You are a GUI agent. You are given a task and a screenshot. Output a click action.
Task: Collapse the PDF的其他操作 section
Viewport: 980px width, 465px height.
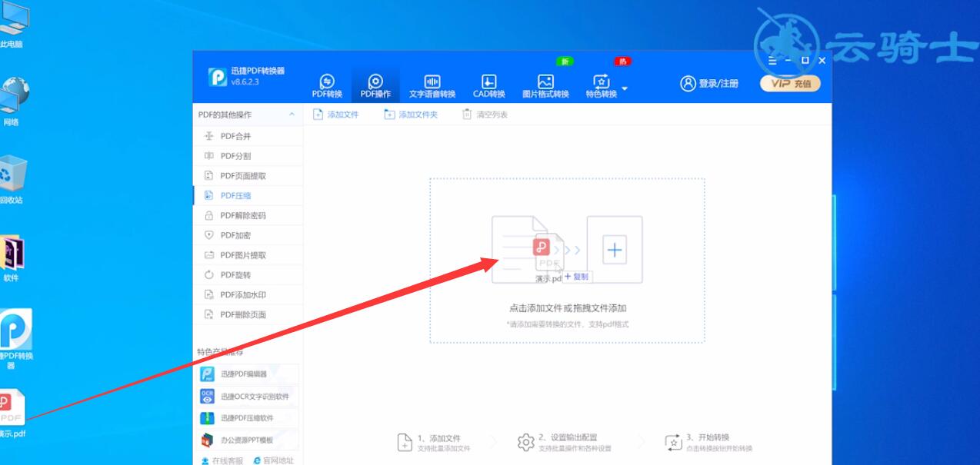(292, 115)
